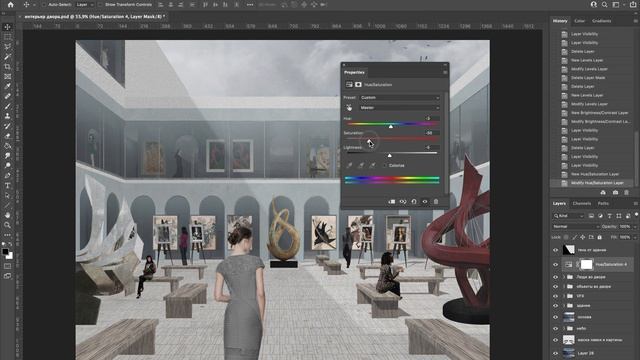Switch to the Channels tab

(582, 203)
